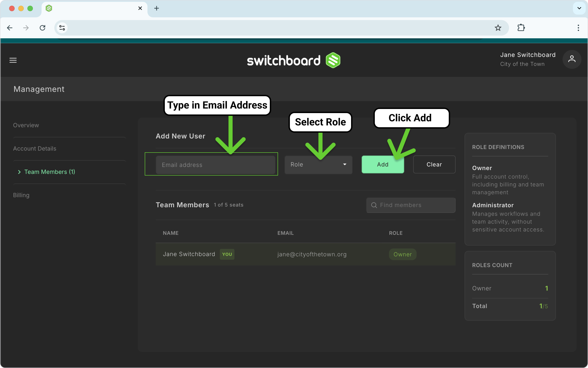The image size is (588, 368).
Task: Click the green Add button
Action: click(x=383, y=165)
